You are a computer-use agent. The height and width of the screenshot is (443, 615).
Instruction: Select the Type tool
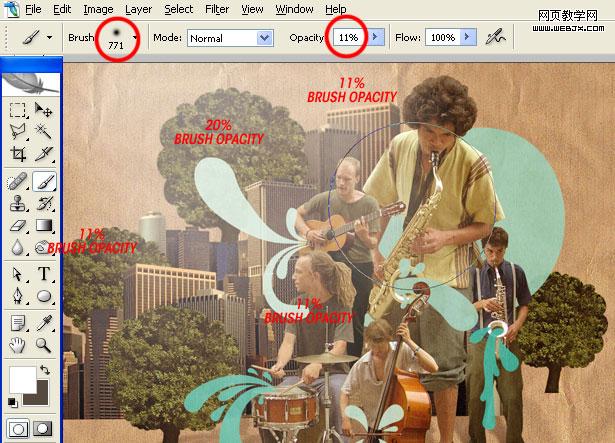(44, 274)
